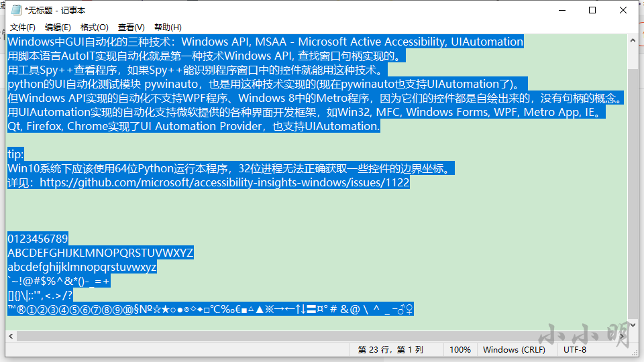Click the uppercase ABCDEFGHIJKLMNOPQRSTUVWXYZ line

[x=101, y=253]
